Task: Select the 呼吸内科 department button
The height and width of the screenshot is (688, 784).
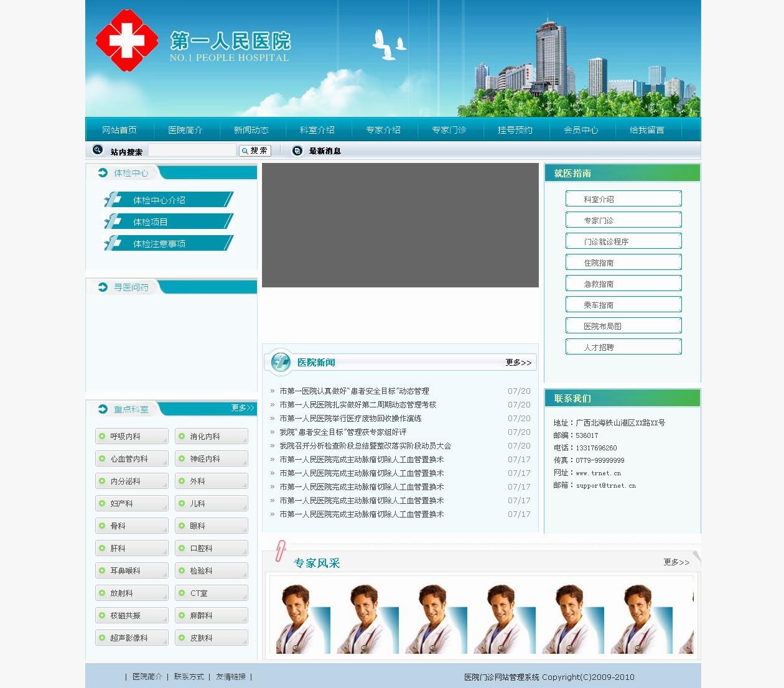Action: click(132, 437)
